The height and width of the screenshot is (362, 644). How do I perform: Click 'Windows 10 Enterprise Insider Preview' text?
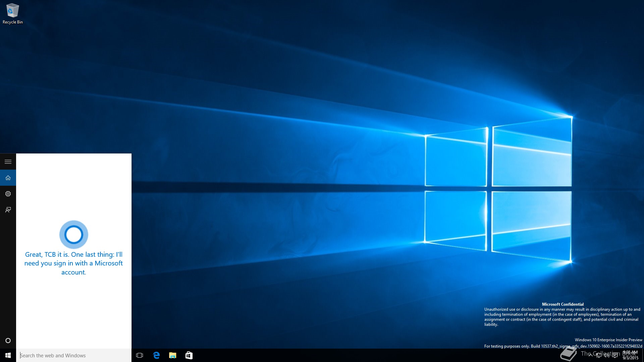point(608,340)
